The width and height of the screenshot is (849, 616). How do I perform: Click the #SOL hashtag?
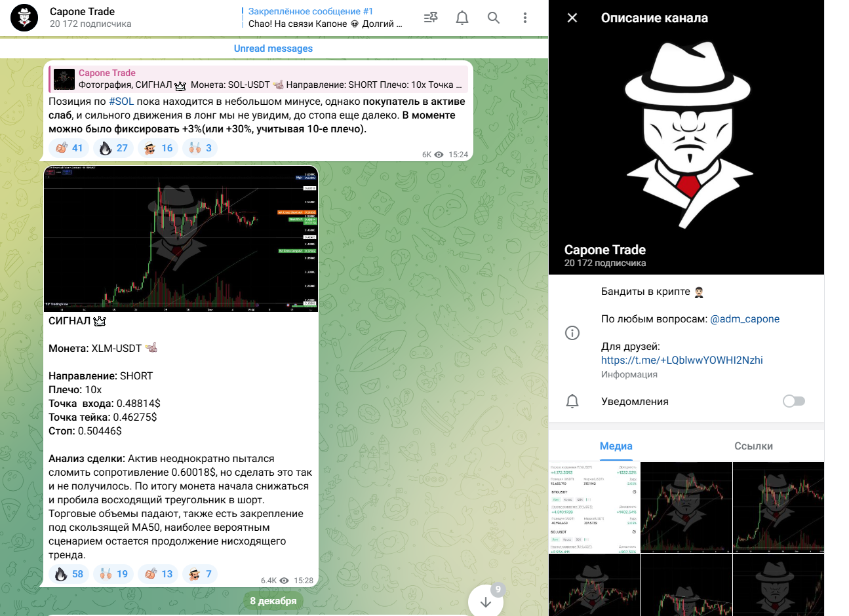pyautogui.click(x=121, y=102)
